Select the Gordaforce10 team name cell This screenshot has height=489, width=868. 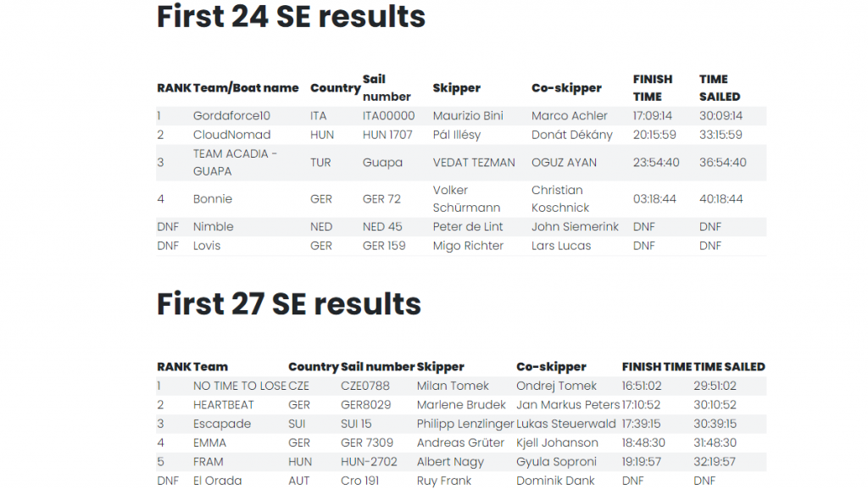click(x=231, y=115)
